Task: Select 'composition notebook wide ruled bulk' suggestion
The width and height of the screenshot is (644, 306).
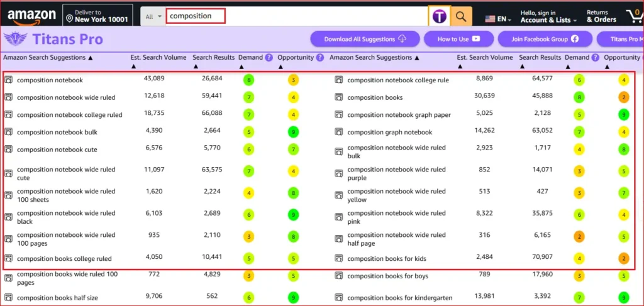Action: pyautogui.click(x=396, y=152)
